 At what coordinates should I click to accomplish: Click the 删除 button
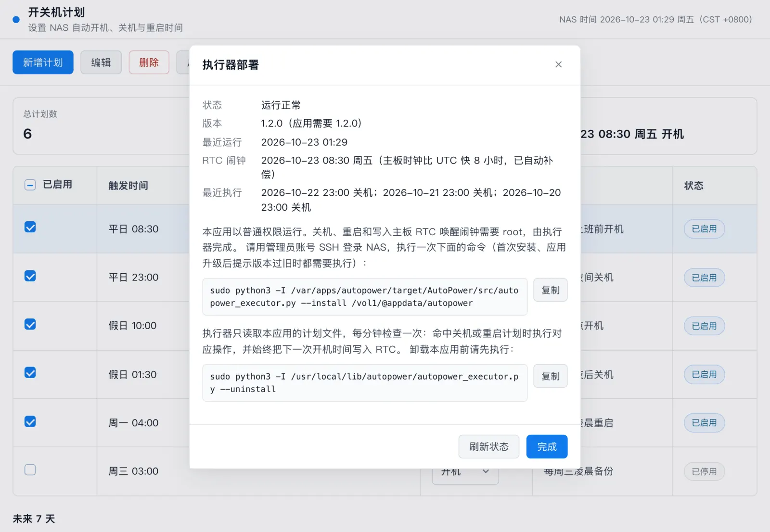(x=149, y=63)
